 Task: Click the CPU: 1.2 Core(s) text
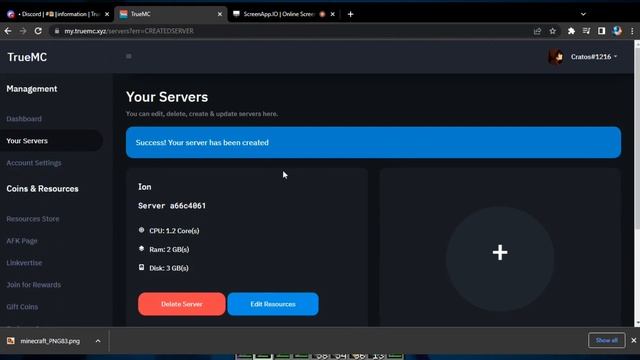(x=174, y=231)
